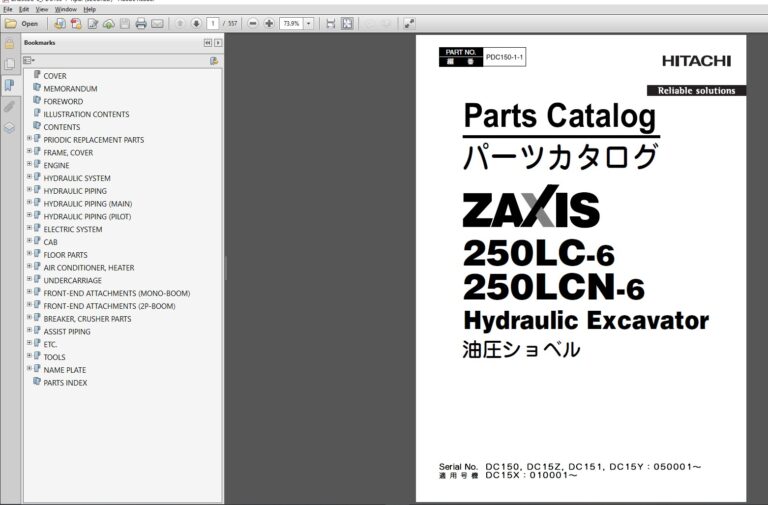The height and width of the screenshot is (505, 768).
Task: Open the Layers panel icon
Action: (9, 128)
